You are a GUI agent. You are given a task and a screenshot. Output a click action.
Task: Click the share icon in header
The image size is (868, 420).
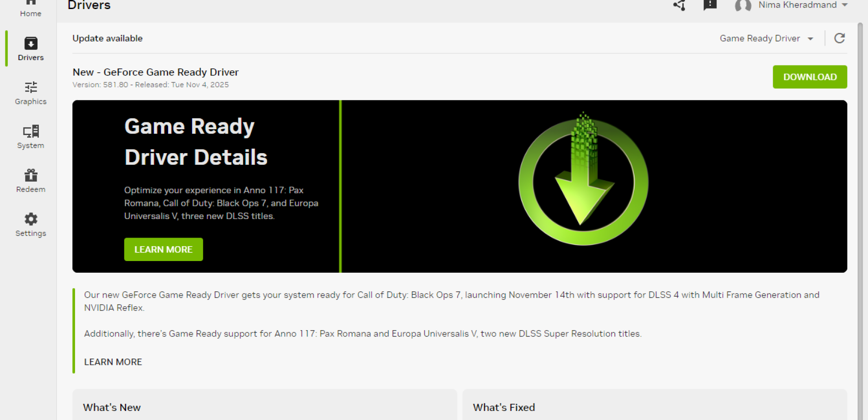pos(679,5)
